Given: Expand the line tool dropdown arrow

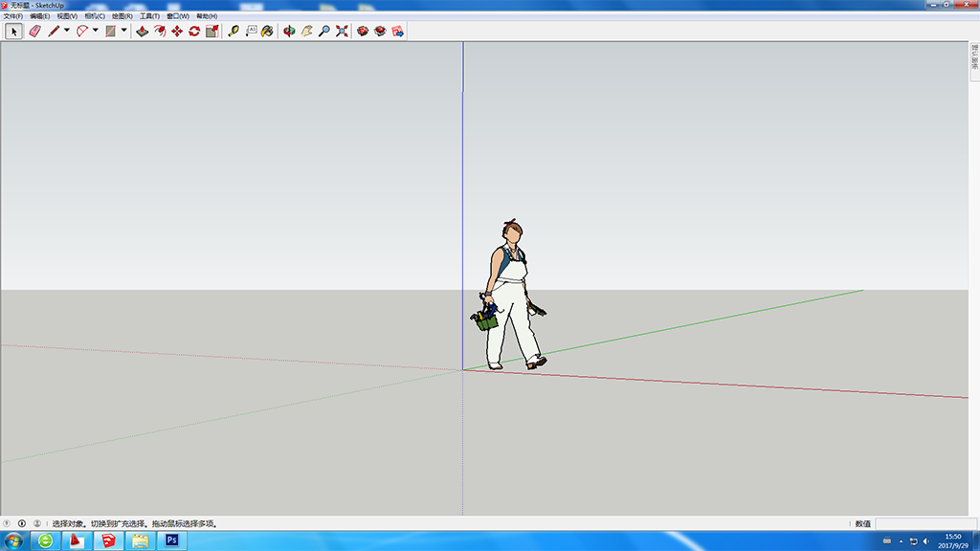Looking at the screenshot, I should (67, 31).
